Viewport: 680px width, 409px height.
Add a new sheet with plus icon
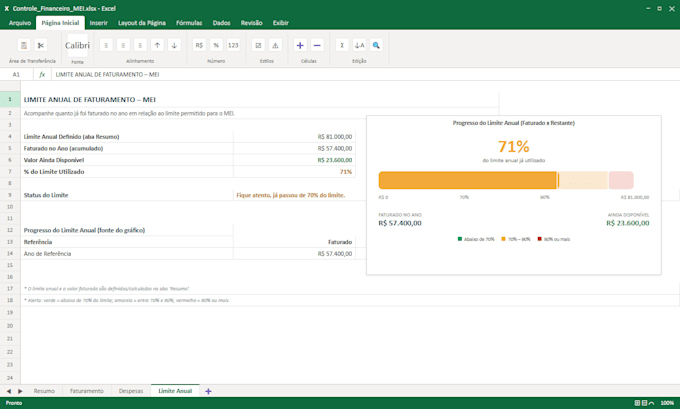click(x=208, y=391)
